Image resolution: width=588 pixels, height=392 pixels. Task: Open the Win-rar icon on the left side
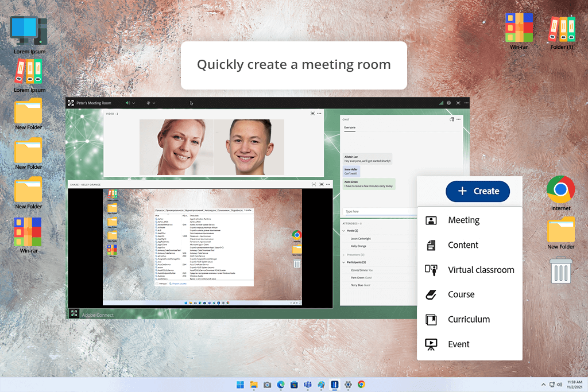click(x=29, y=235)
